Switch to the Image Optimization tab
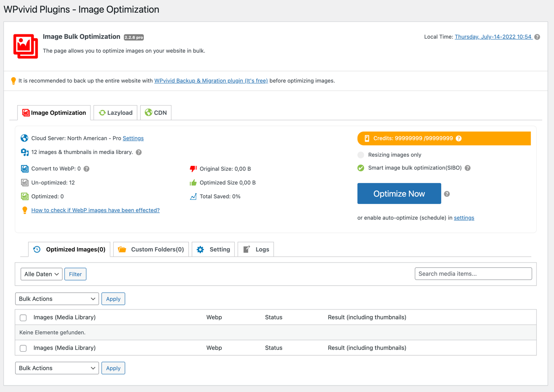The width and height of the screenshot is (554, 392). tap(54, 113)
